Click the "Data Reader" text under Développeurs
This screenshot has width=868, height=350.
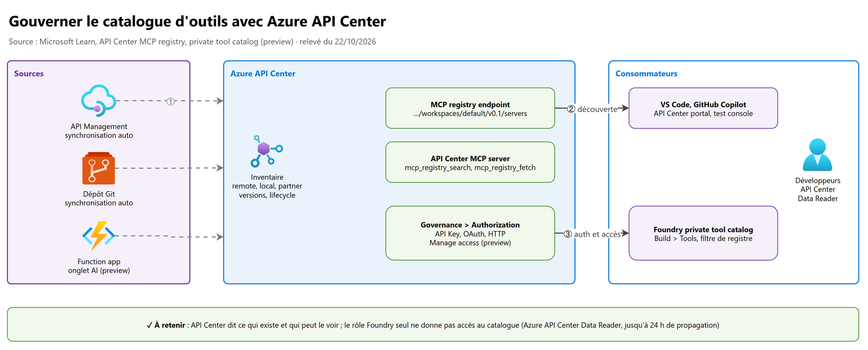coord(818,199)
